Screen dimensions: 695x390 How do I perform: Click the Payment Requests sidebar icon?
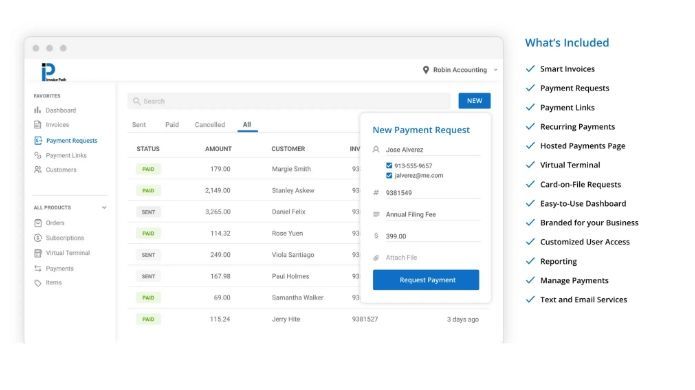38,140
